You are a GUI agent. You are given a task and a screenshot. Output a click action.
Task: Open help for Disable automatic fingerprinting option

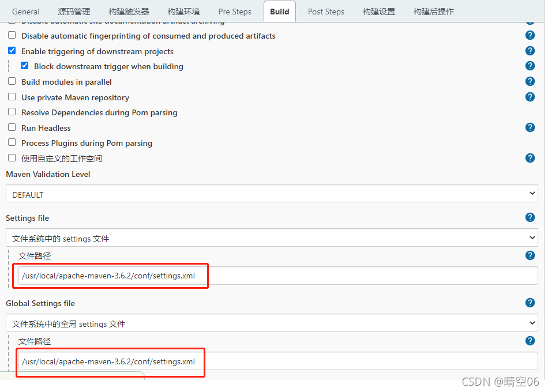530,35
